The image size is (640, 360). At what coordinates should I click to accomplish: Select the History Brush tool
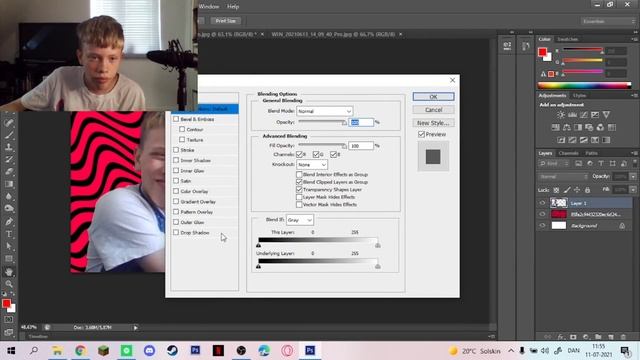tap(9, 159)
